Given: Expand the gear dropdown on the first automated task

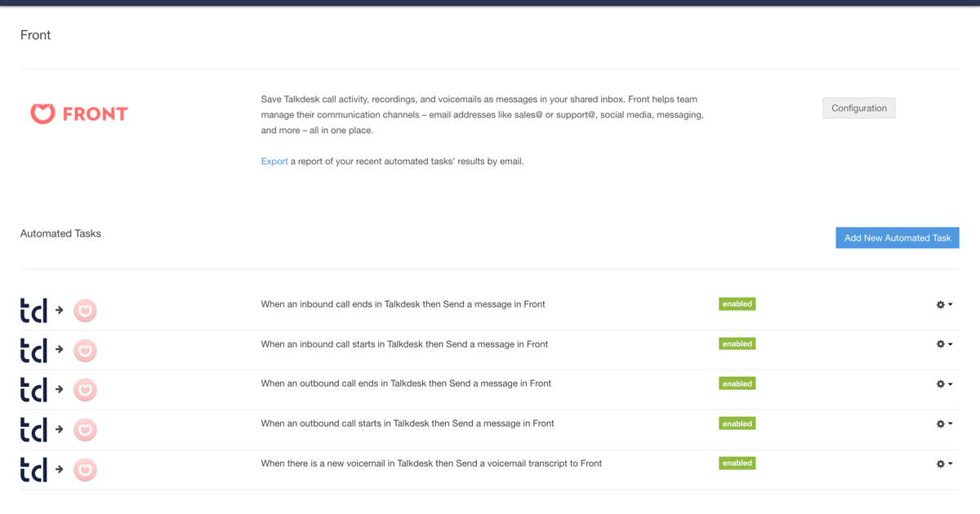Looking at the screenshot, I should coord(942,304).
